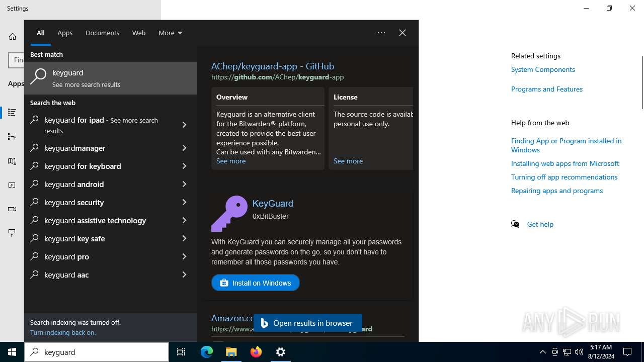Image resolution: width=644 pixels, height=362 pixels.
Task: Show hidden system tray icons
Action: 542,352
